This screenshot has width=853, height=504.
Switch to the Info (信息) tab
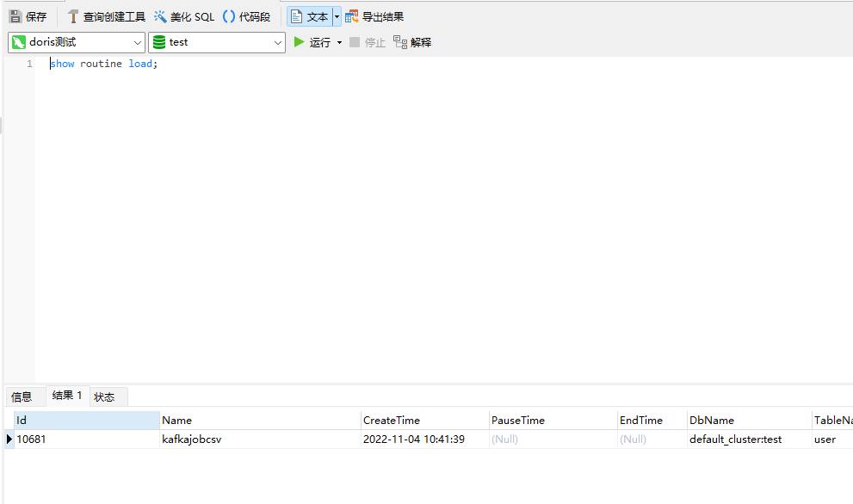(22, 396)
